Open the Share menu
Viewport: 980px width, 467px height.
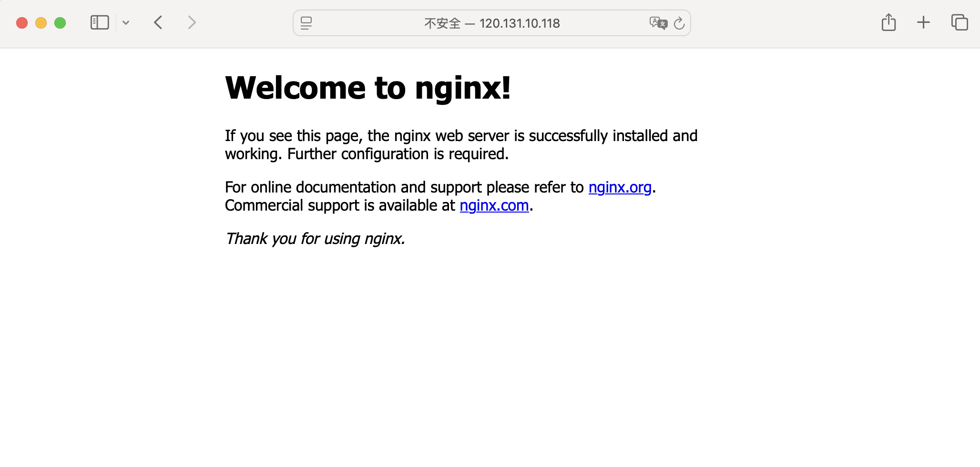(888, 22)
